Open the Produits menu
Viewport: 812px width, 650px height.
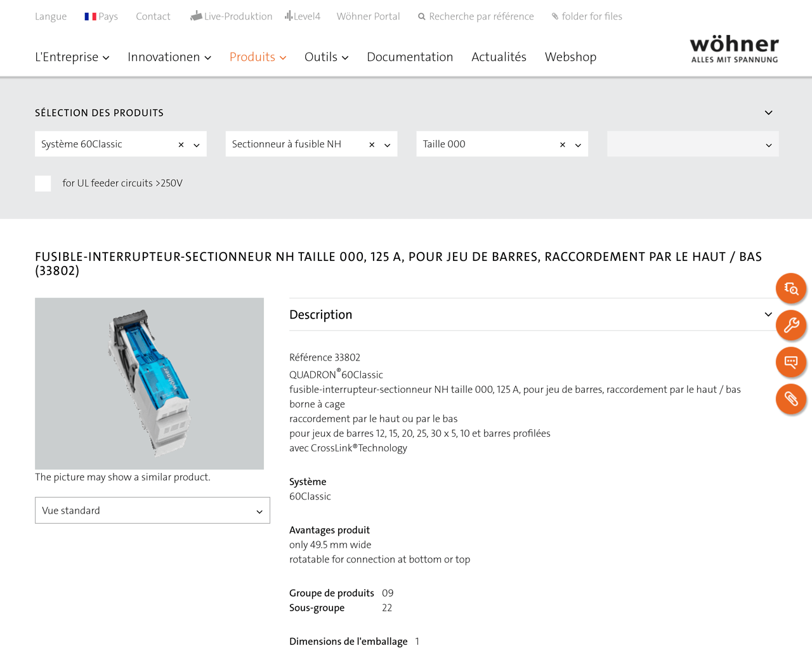258,57
